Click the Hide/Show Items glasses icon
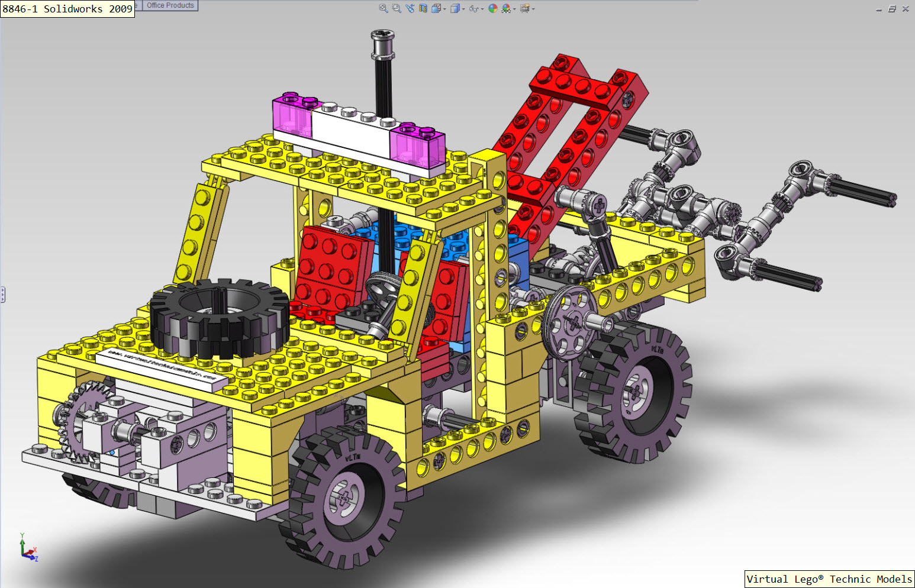Screen dimensions: 915x588 pyautogui.click(x=473, y=9)
